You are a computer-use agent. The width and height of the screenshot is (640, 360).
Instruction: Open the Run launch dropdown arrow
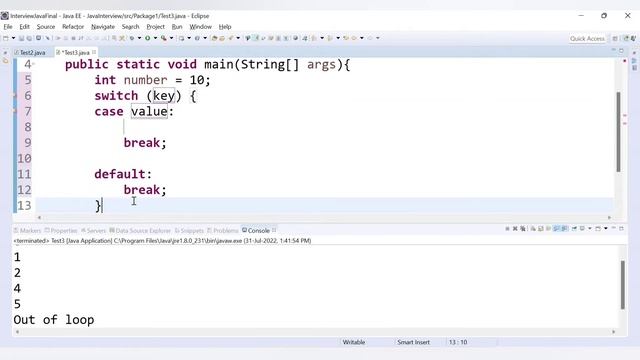tap(156, 38)
